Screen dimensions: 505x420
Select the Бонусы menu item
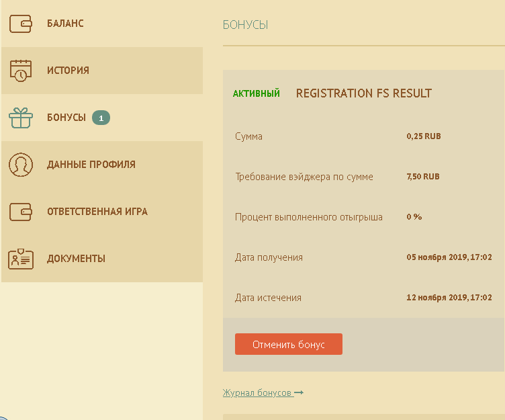pos(66,118)
